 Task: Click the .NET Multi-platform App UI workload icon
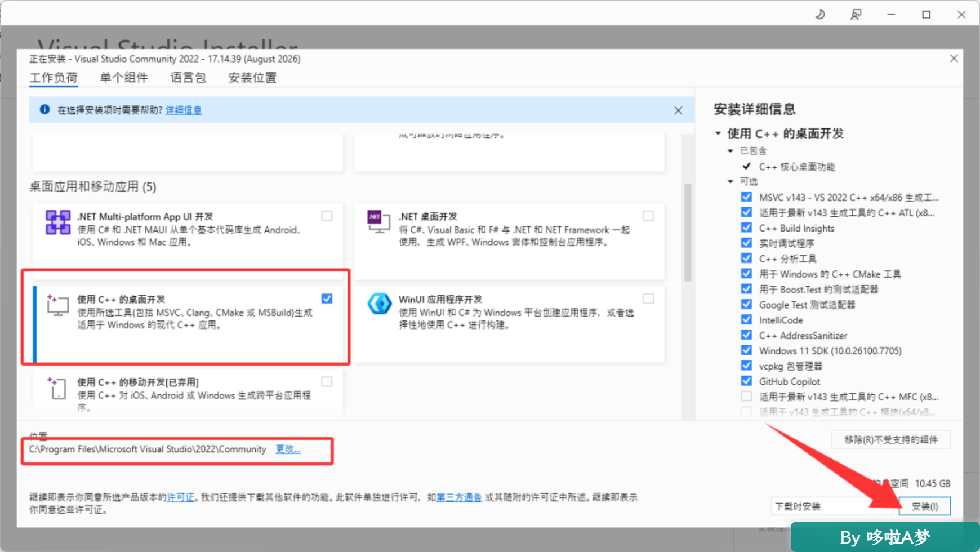tap(58, 222)
